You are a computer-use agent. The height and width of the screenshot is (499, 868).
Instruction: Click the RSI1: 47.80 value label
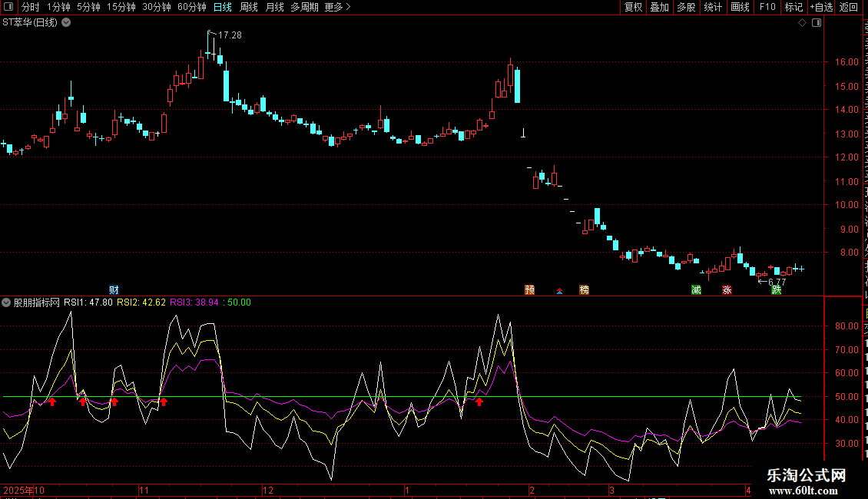(x=88, y=302)
